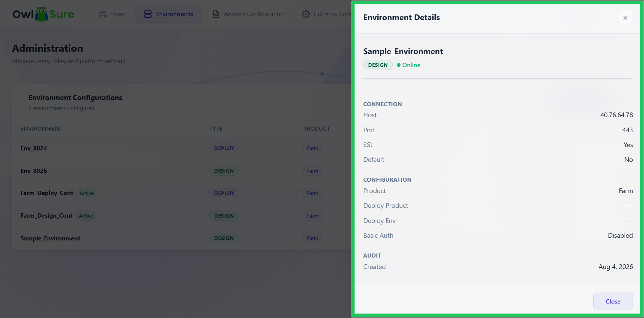Click the Close button in details footer
The image size is (644, 318).
pos(613,301)
